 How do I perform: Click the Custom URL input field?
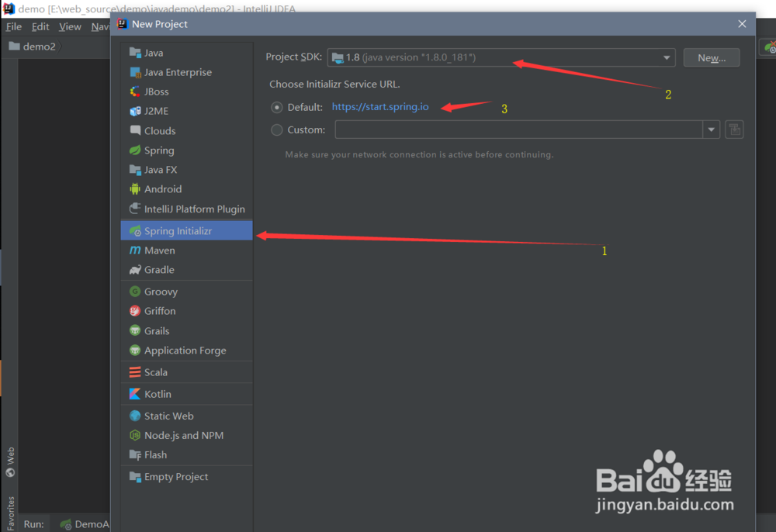pos(518,130)
